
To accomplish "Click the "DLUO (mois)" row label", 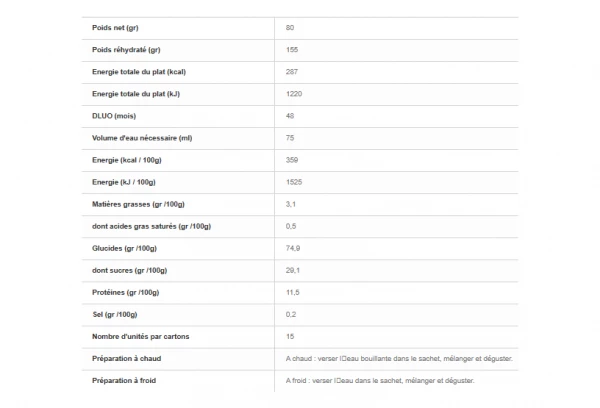I will click(113, 115).
